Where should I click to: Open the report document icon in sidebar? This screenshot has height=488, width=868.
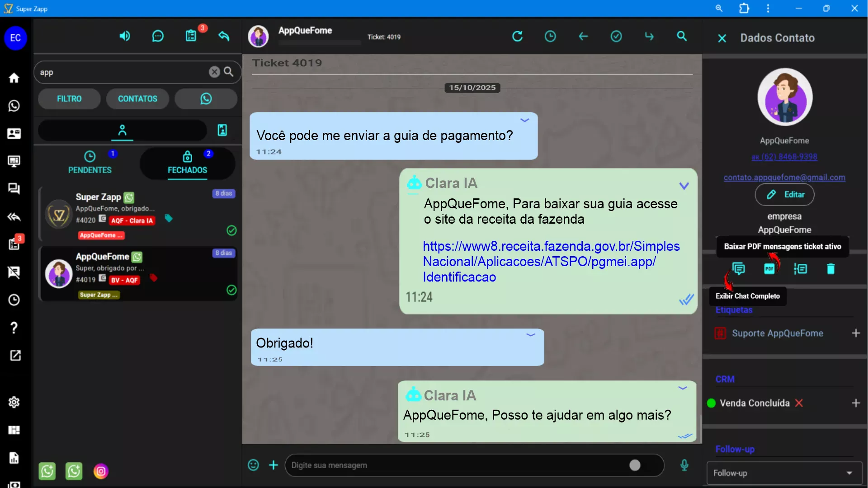[14, 458]
